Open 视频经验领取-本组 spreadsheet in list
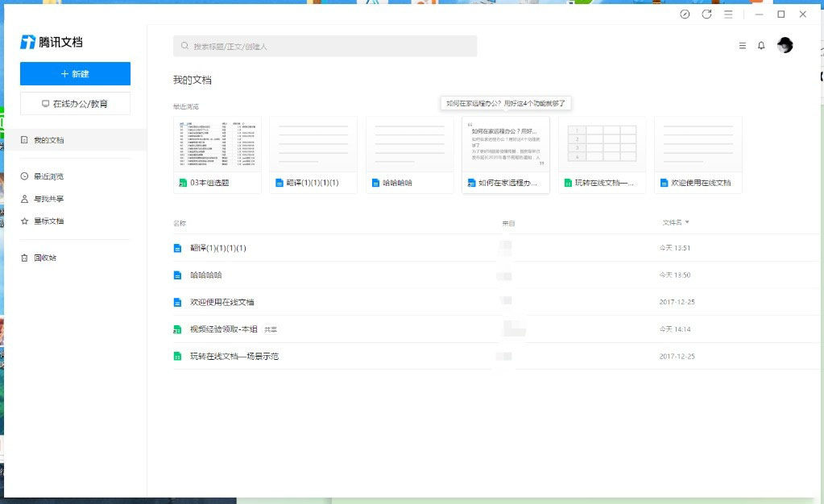Screen dimensions: 824x504 pyautogui.click(x=223, y=329)
